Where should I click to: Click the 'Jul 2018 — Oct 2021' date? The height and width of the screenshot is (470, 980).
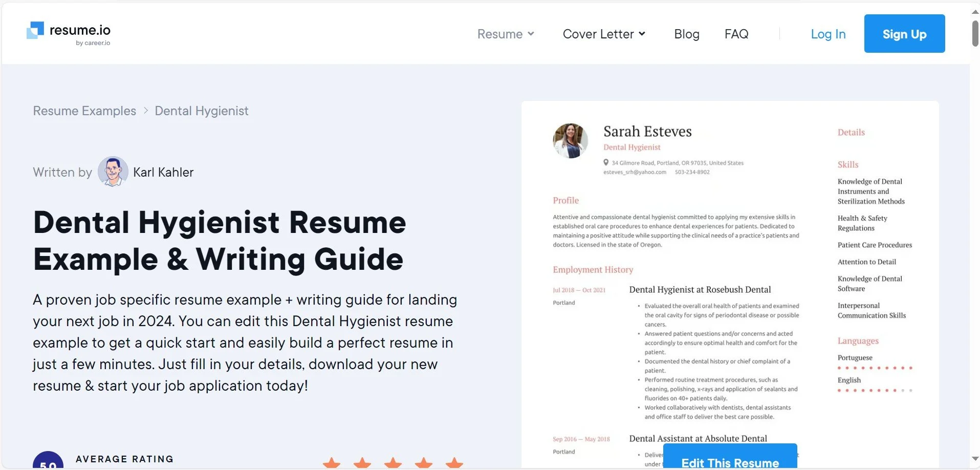(x=579, y=290)
